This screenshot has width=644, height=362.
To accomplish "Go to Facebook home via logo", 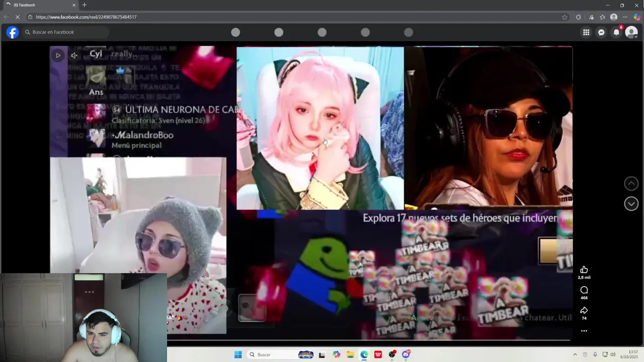I will tap(12, 32).
